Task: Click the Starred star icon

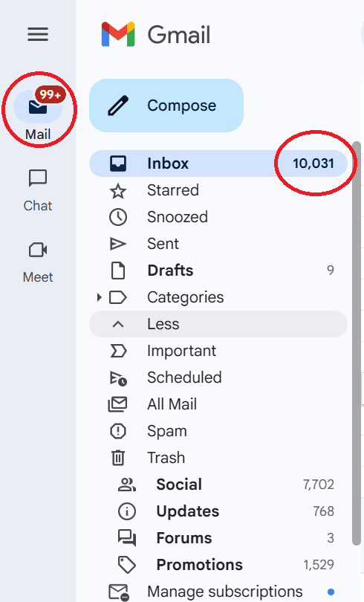Action: [118, 190]
